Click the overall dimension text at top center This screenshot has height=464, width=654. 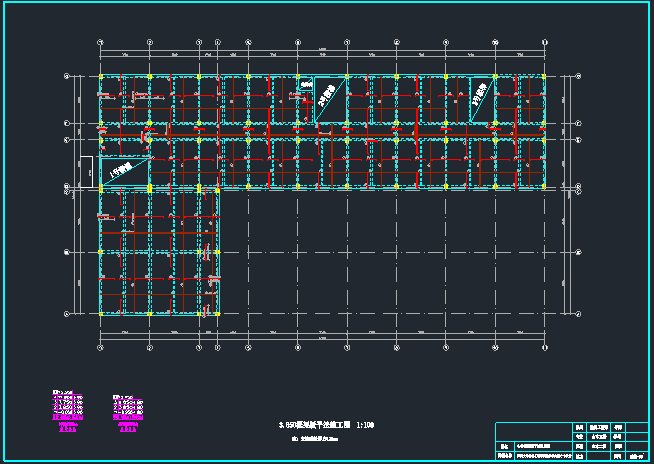coord(322,48)
